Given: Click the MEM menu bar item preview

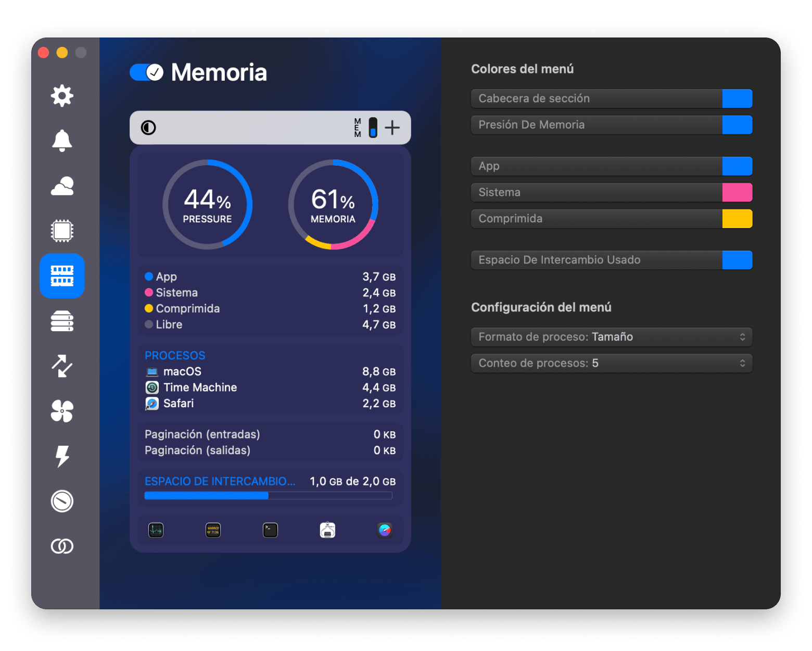Looking at the screenshot, I should pos(365,128).
